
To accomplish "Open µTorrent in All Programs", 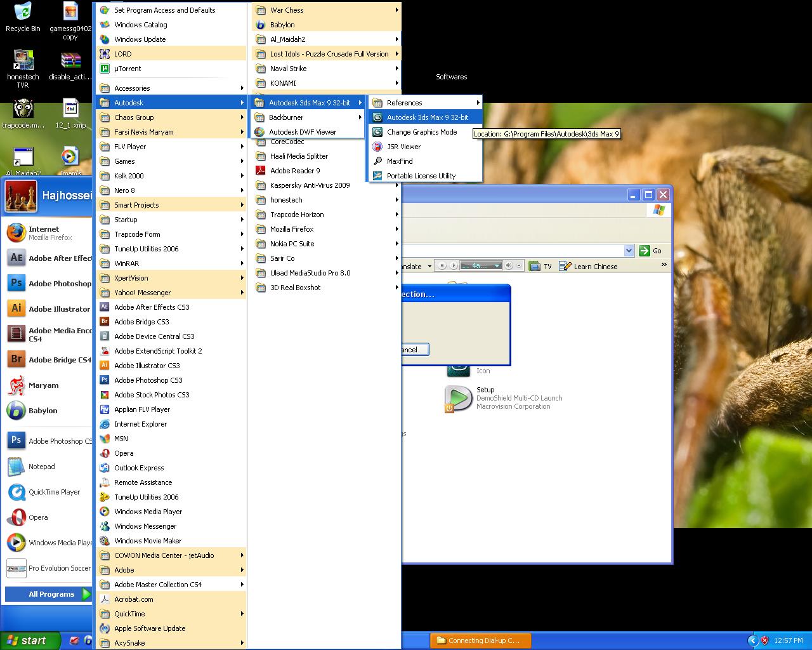I will [x=171, y=69].
